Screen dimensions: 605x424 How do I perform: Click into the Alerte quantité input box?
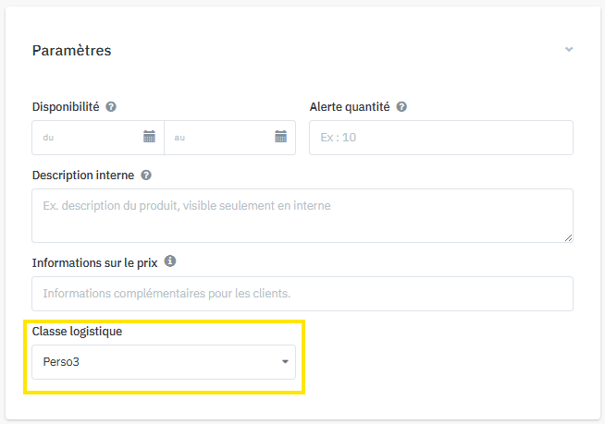point(440,137)
